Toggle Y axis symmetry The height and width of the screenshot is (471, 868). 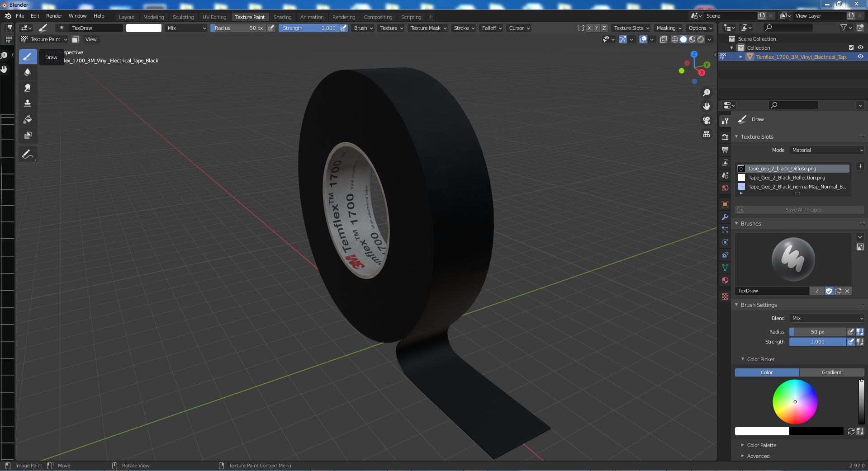[x=597, y=28]
